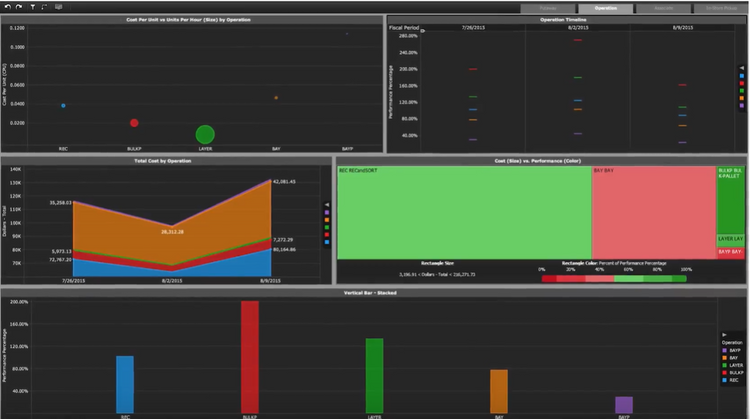750x419 pixels.
Task: Toggle the BAYP purple legend entry
Action: click(x=723, y=350)
